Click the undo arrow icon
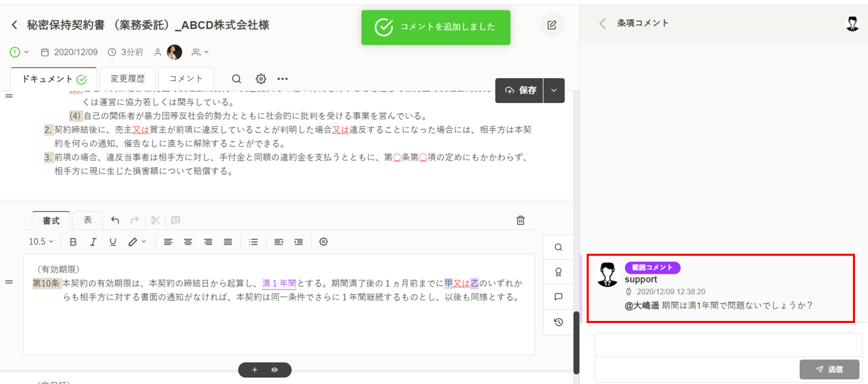 115,220
